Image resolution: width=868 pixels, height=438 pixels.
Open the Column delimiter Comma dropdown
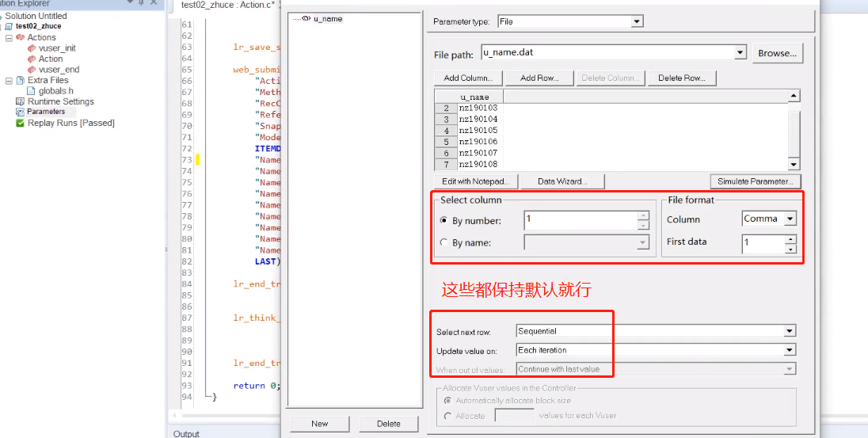[x=790, y=219]
